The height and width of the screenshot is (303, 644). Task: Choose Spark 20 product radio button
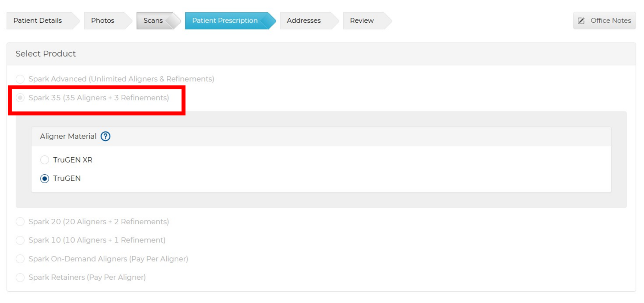(20, 222)
